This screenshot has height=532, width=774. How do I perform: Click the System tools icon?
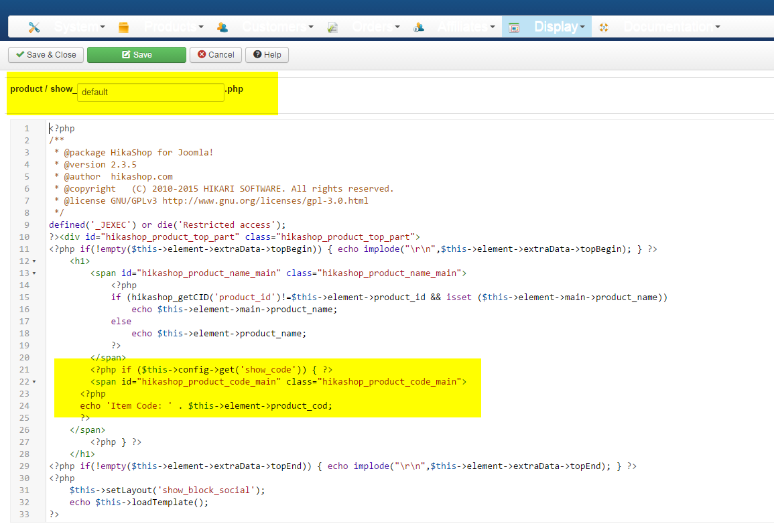(34, 27)
